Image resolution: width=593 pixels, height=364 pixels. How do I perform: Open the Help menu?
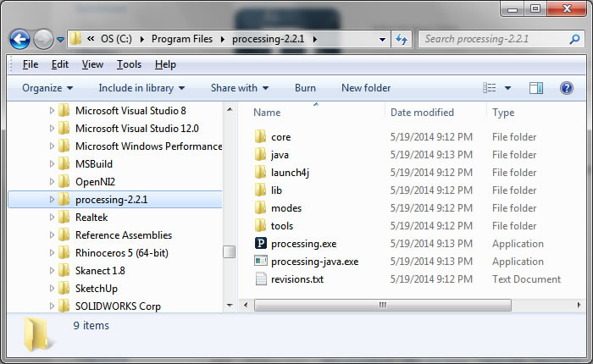pos(165,64)
